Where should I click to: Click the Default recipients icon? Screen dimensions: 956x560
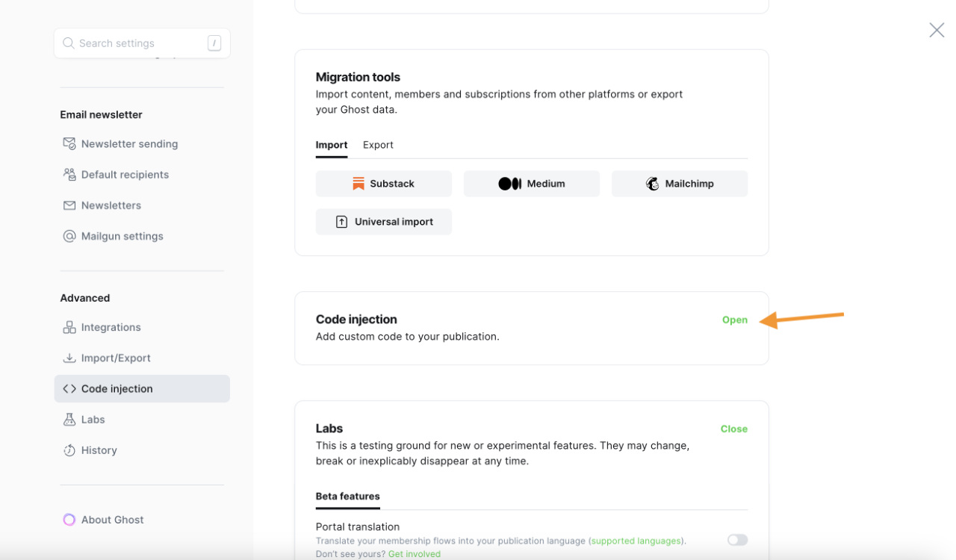coord(69,175)
